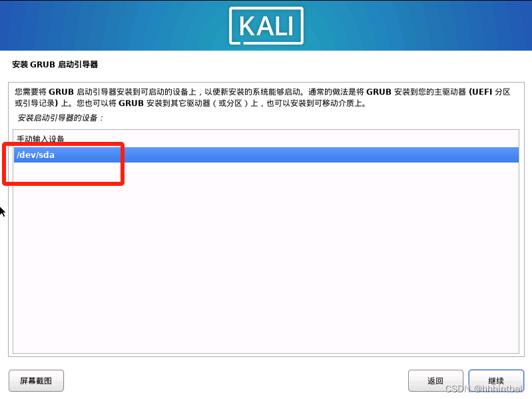Click the 主驱动器 text in the description
This screenshot has height=399, width=532.
pyautogui.click(x=450, y=92)
